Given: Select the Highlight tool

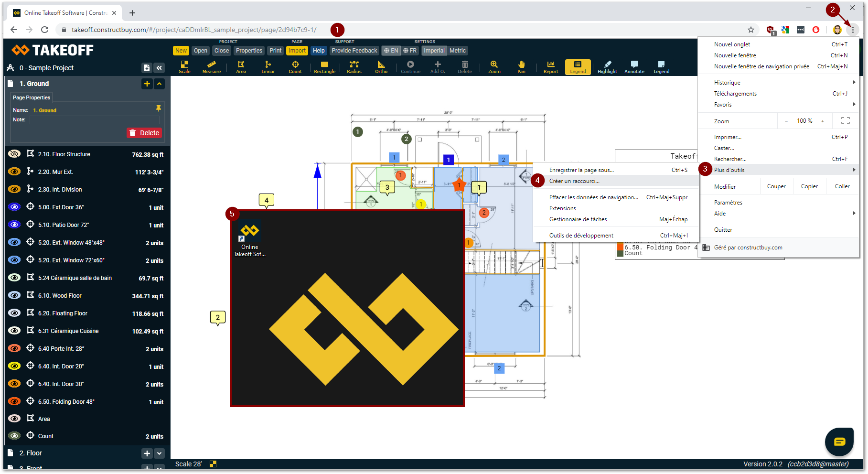Looking at the screenshot, I should click(607, 67).
